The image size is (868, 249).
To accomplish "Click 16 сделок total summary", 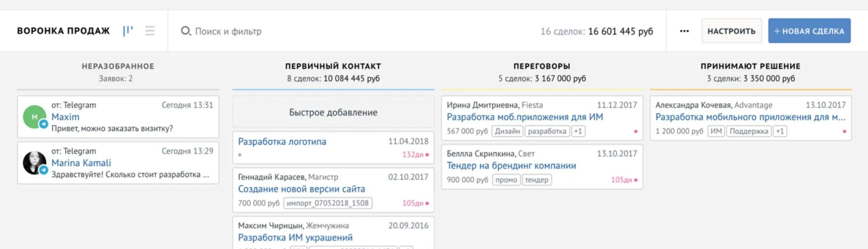I will tap(596, 31).
